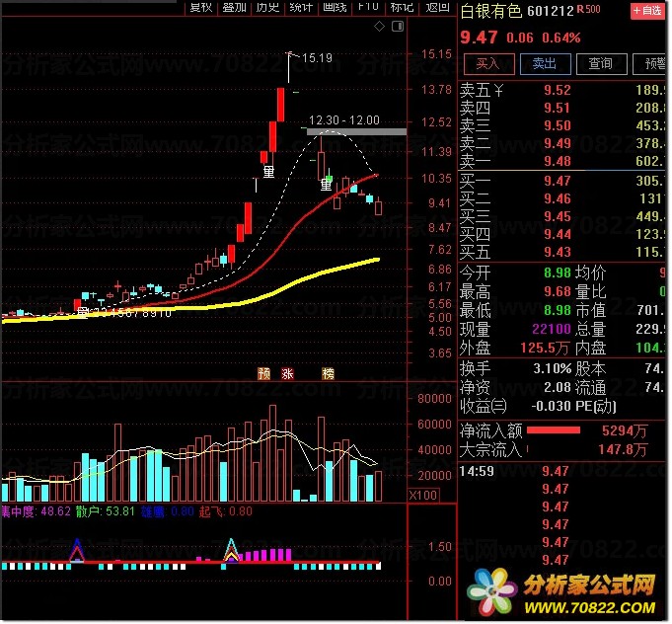
Task: Click the R500 tag beside stock code
Action: pos(589,9)
